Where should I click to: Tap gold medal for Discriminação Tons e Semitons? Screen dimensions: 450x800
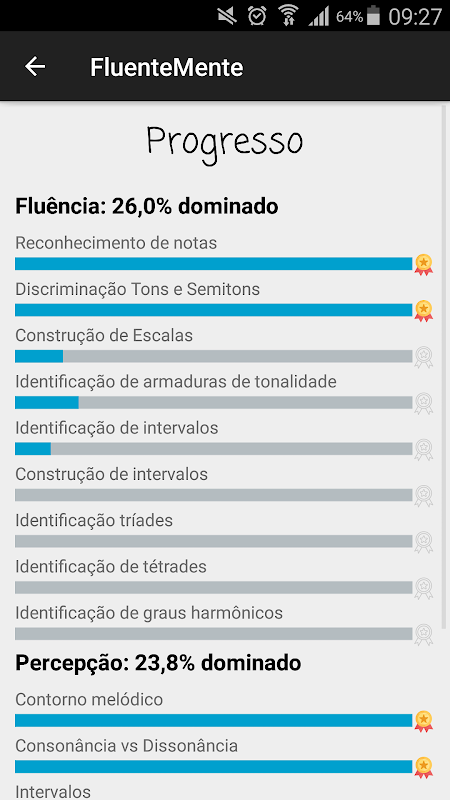tap(423, 311)
